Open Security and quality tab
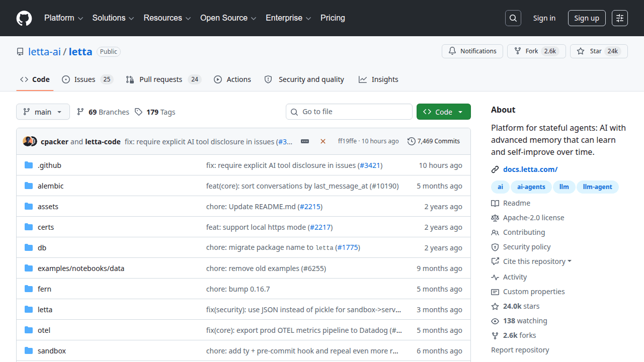The width and height of the screenshot is (644, 362). coord(304,79)
